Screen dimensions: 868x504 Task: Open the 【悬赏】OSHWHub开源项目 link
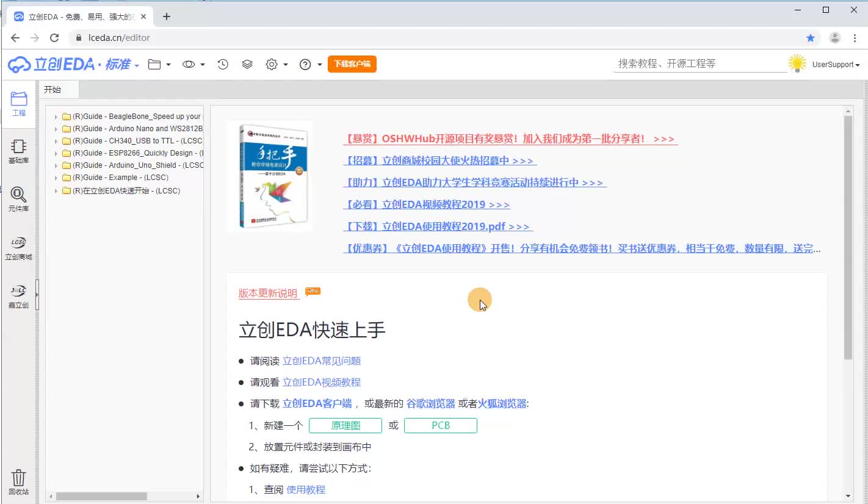pos(511,139)
